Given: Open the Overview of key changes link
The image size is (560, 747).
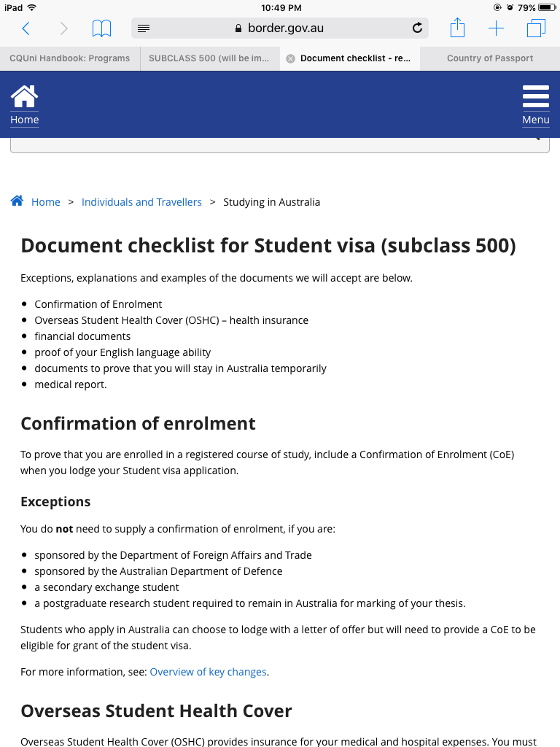Looking at the screenshot, I should pos(208,672).
